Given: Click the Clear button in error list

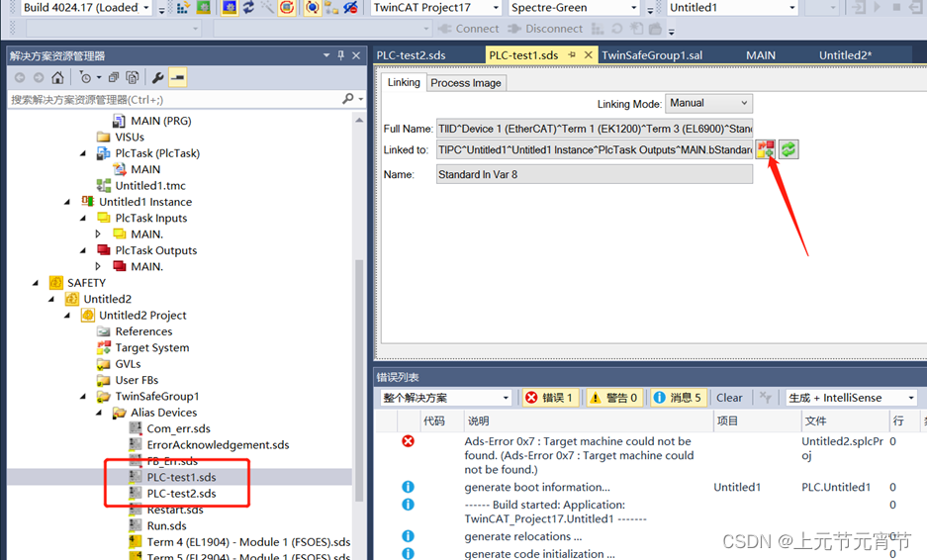Looking at the screenshot, I should pyautogui.click(x=729, y=398).
